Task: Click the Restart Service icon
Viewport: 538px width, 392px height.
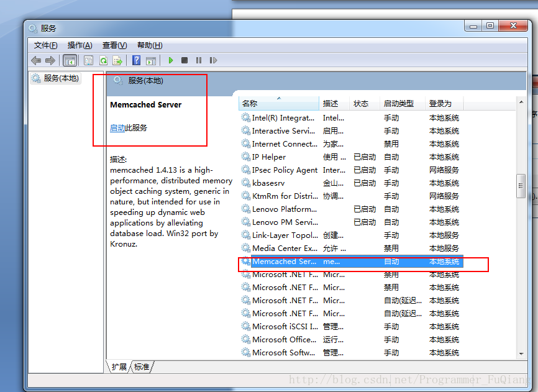Action: [x=213, y=60]
